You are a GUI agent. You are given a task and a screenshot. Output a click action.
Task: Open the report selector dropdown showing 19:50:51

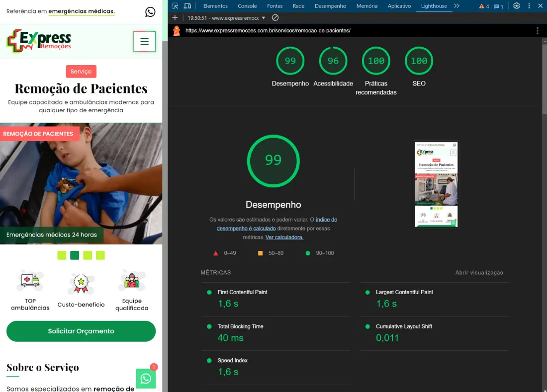click(226, 18)
